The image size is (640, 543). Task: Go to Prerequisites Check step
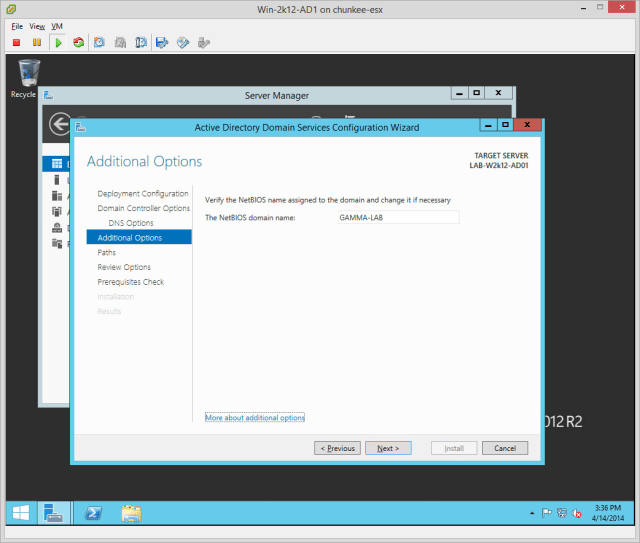point(131,282)
